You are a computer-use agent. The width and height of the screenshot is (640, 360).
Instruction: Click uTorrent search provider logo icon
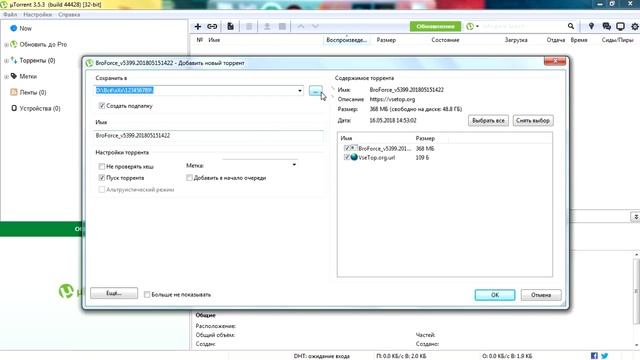470,26
